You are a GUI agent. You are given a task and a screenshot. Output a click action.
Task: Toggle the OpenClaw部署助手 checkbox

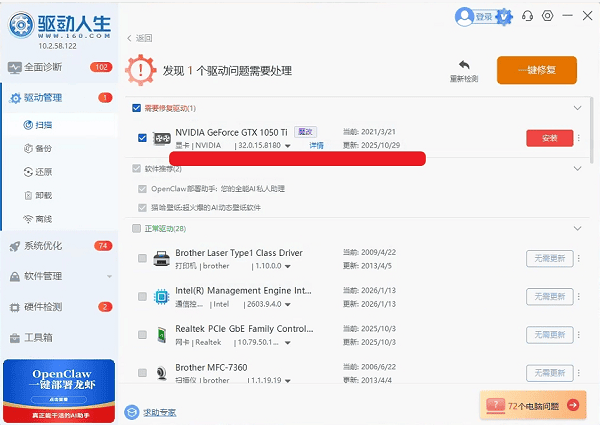pos(142,189)
